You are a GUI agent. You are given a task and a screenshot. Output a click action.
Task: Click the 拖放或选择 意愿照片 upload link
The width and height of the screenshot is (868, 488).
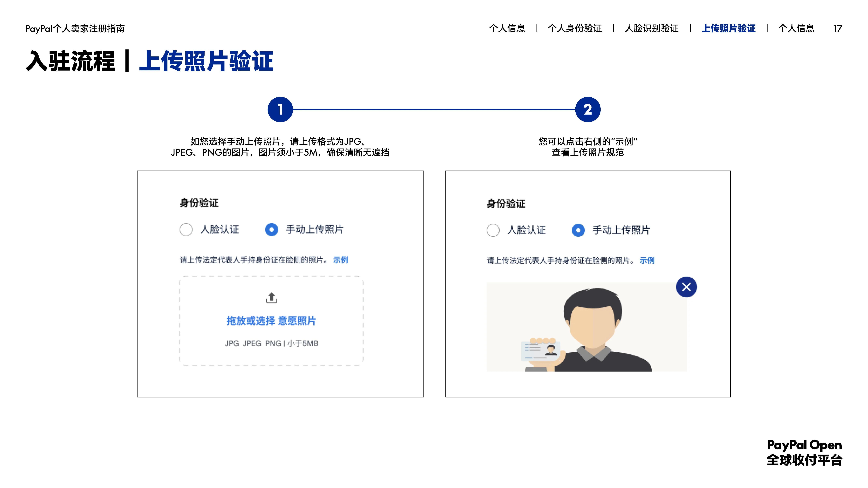[x=271, y=321]
